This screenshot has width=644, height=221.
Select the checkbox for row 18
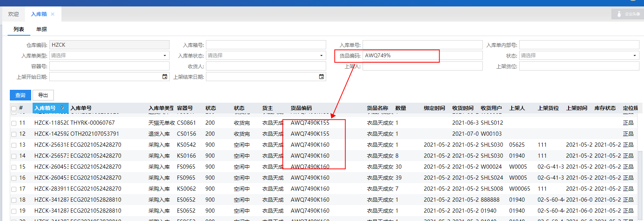14,200
